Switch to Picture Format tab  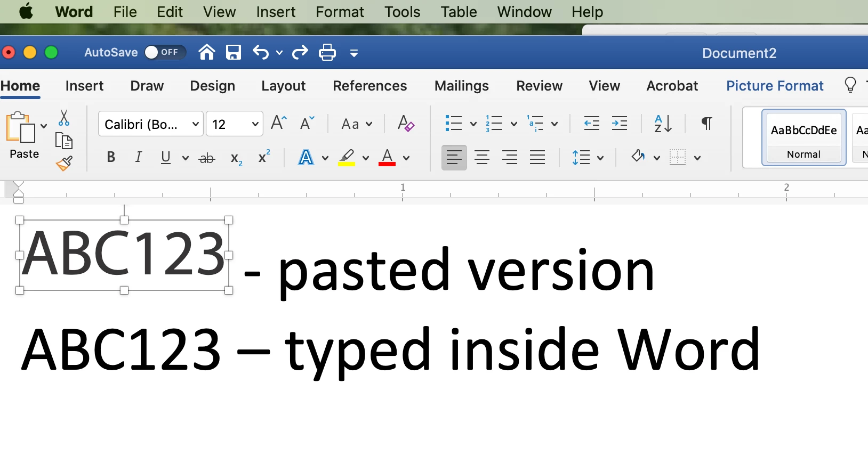pyautogui.click(x=775, y=86)
